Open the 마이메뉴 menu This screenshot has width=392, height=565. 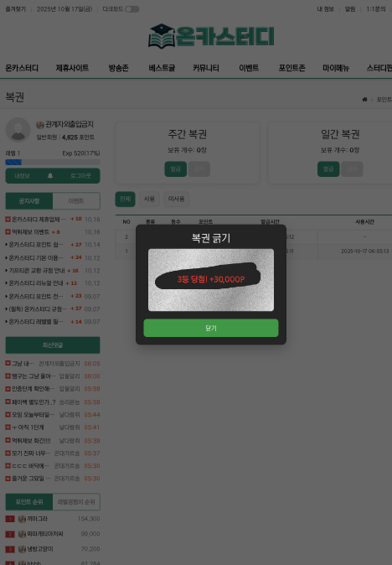336,68
